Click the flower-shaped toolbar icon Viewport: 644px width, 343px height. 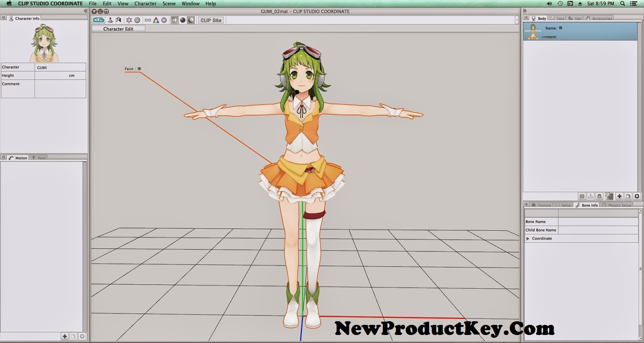click(129, 20)
